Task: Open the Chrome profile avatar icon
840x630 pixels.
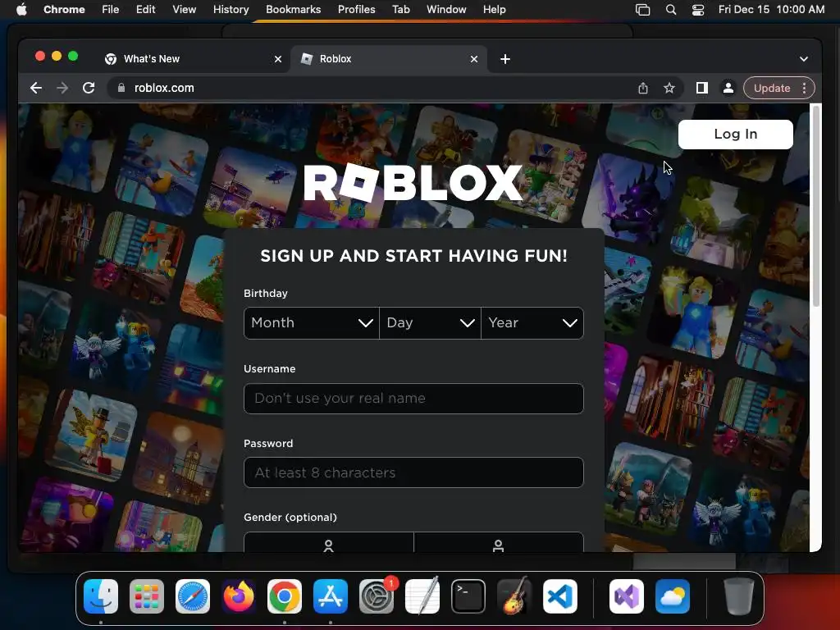Action: tap(728, 88)
